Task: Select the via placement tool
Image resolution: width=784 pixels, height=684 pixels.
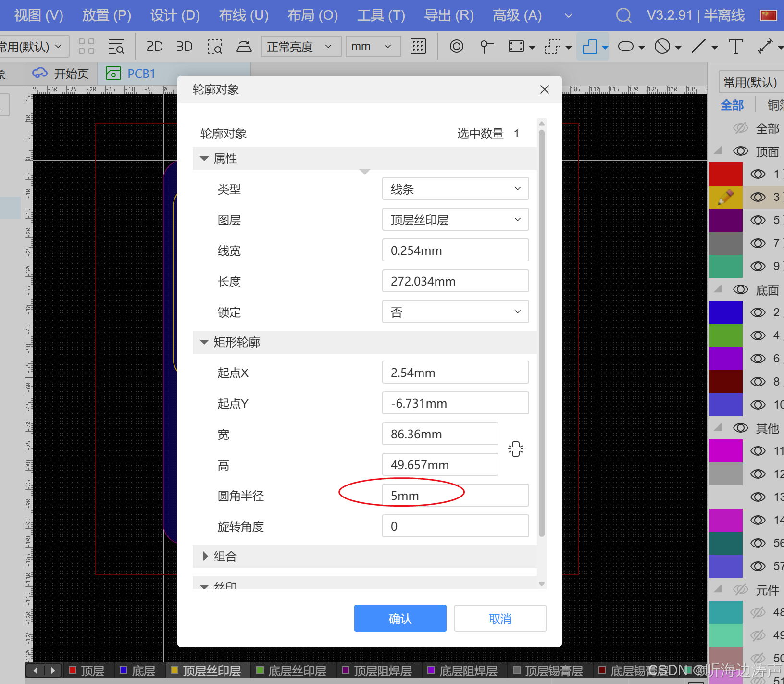Action: [457, 47]
